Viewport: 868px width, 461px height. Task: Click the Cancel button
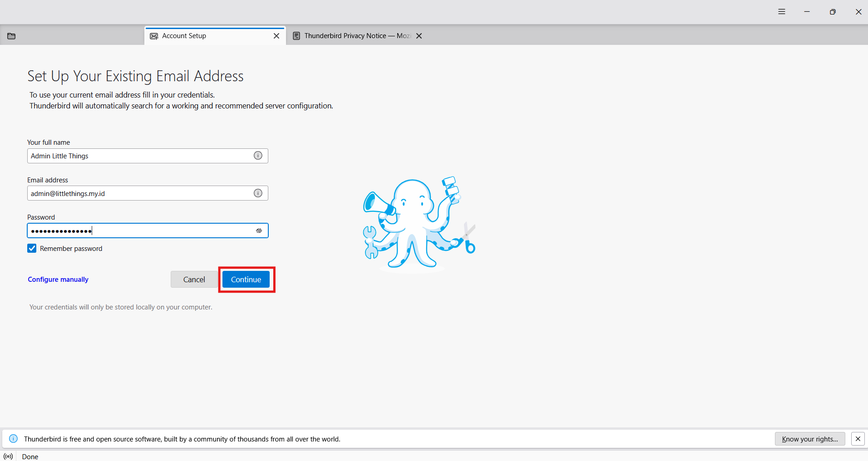194,280
